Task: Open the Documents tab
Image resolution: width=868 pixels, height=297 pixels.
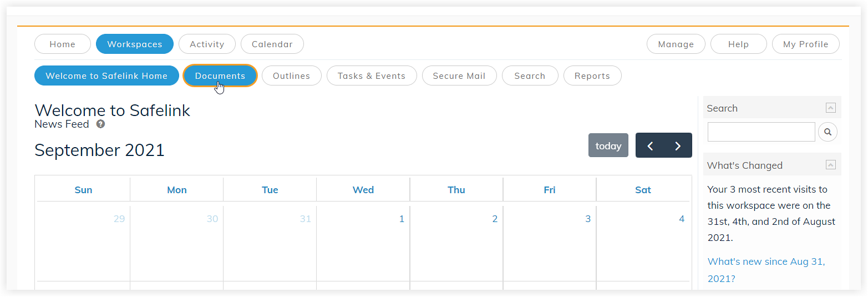Action: coord(220,76)
